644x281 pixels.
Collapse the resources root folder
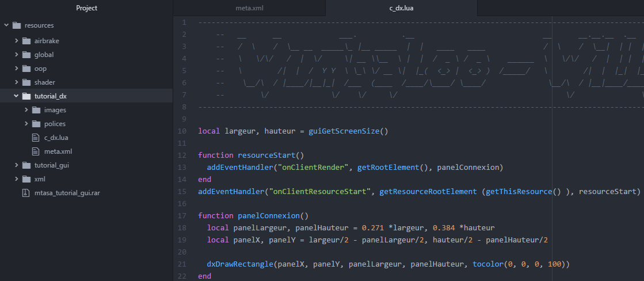[x=6, y=25]
